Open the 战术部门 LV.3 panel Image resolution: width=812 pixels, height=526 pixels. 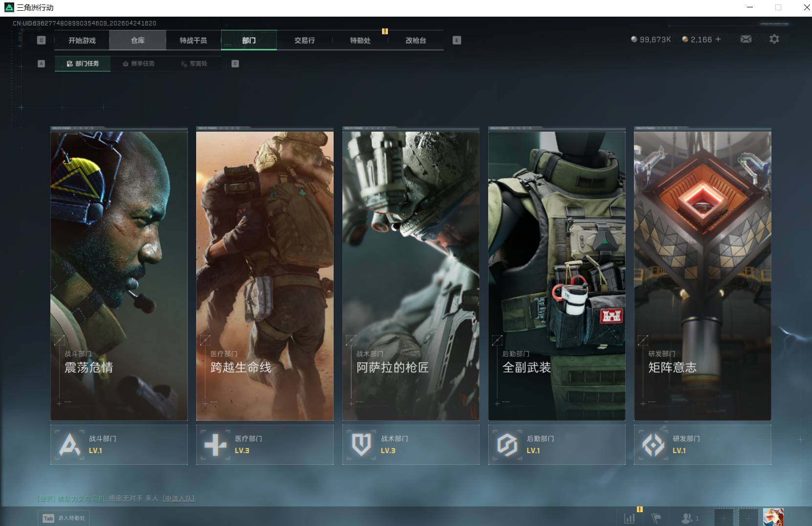pyautogui.click(x=411, y=445)
